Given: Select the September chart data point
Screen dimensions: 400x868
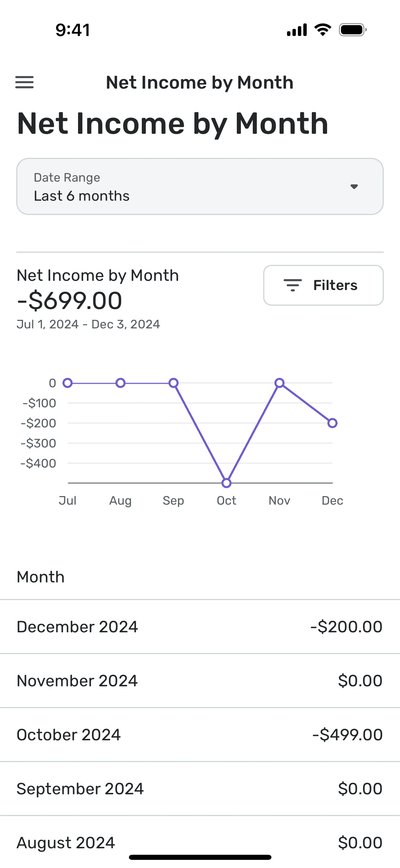Looking at the screenshot, I should (x=173, y=383).
